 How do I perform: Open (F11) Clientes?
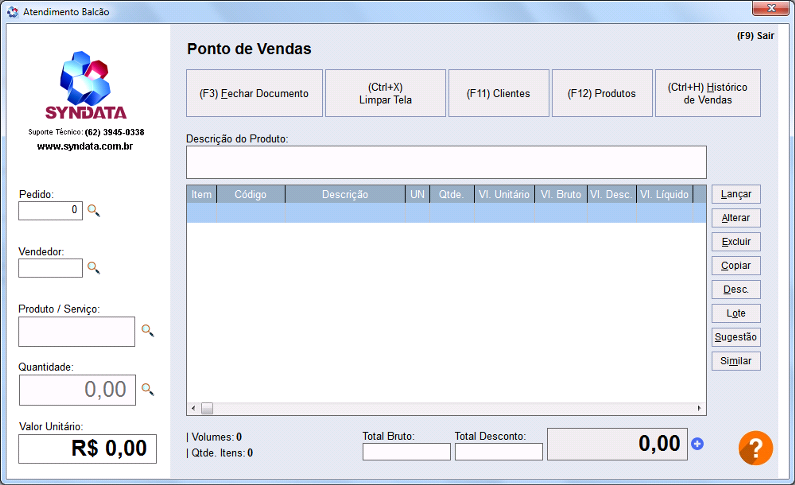498,93
